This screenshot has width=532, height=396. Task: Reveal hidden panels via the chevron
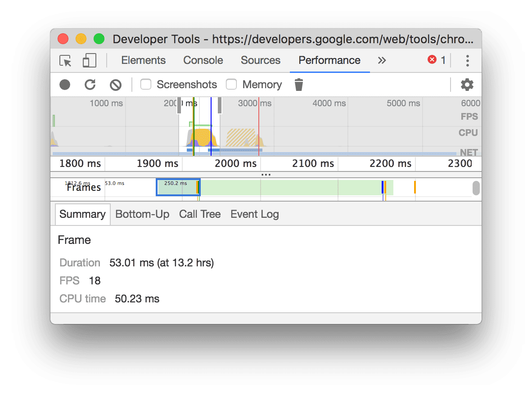tap(382, 60)
